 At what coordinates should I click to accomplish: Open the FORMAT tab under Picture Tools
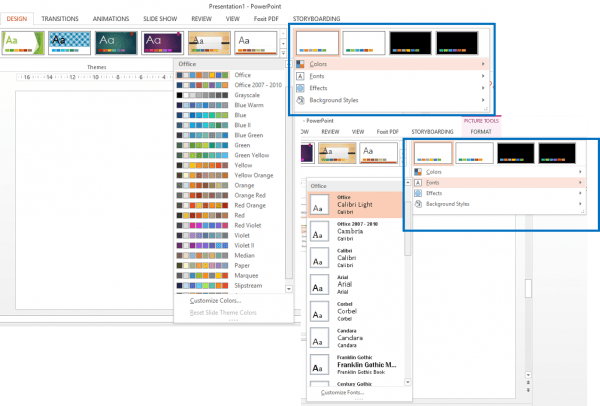[481, 131]
